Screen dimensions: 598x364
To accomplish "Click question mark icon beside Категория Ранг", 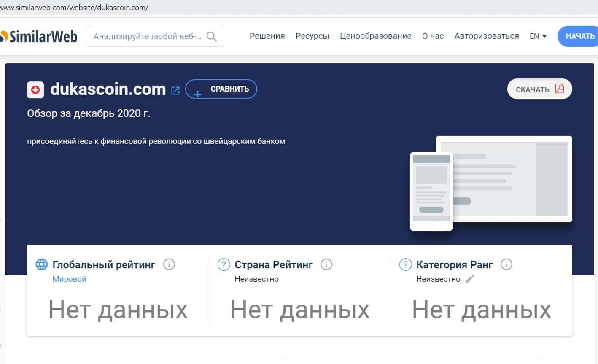I will point(405,264).
